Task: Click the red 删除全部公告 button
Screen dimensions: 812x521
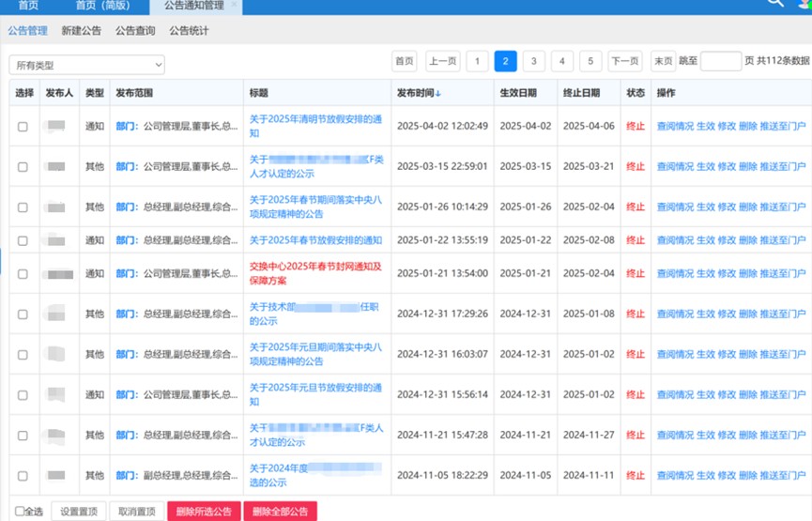Action: pos(280,512)
